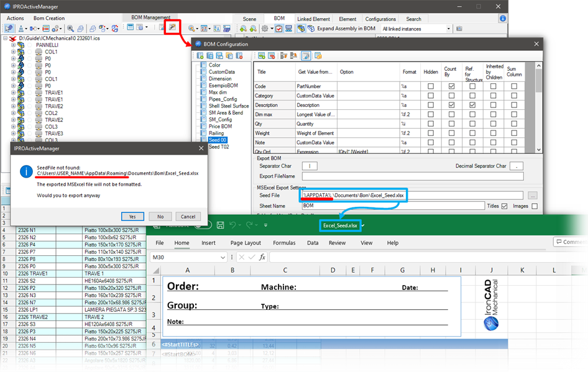Open BOM Configuration wrench icon in toolbar

[x=172, y=27]
